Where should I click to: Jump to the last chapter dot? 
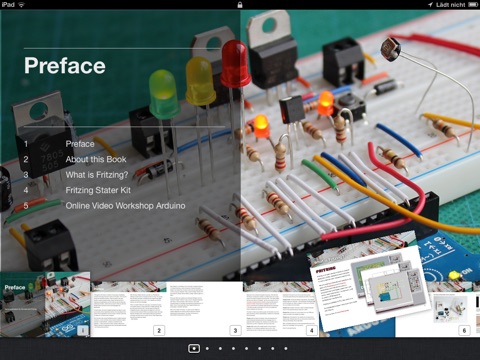click(286, 348)
